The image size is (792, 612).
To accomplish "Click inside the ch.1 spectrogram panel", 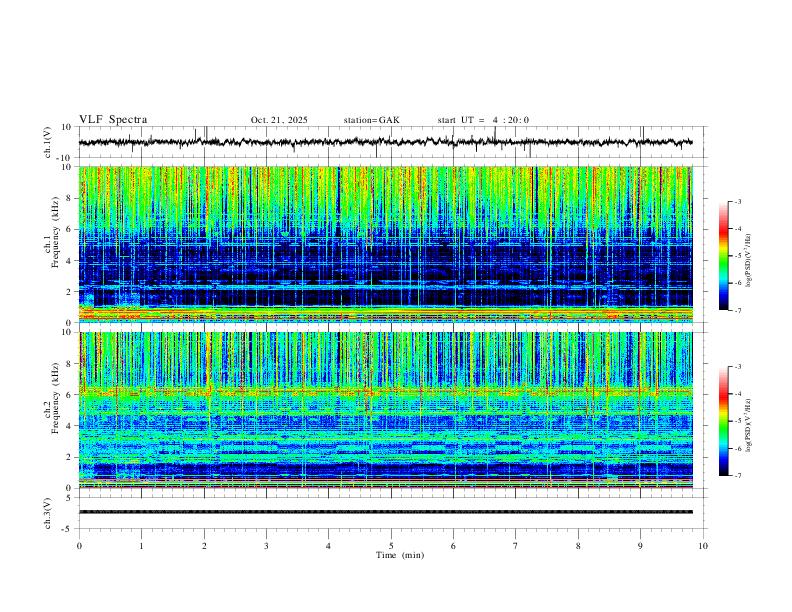I will tap(386, 244).
